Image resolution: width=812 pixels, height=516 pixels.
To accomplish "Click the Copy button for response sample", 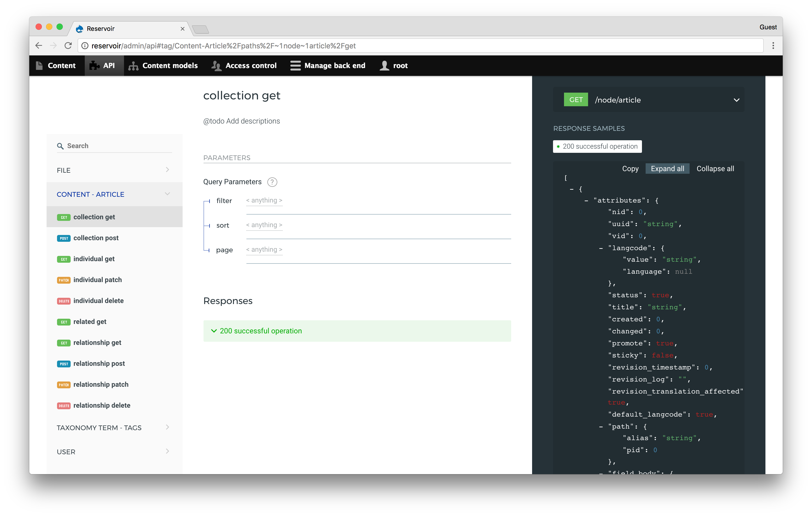I will pos(630,169).
